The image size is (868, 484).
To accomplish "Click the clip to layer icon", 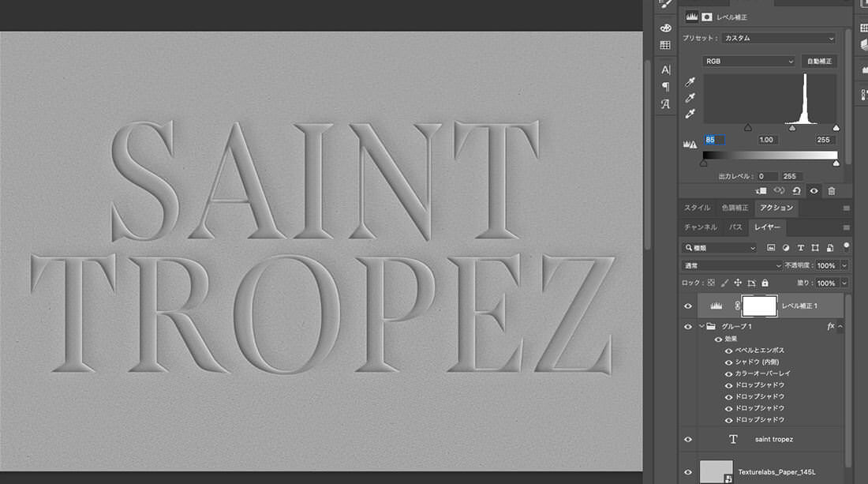I will click(x=761, y=191).
